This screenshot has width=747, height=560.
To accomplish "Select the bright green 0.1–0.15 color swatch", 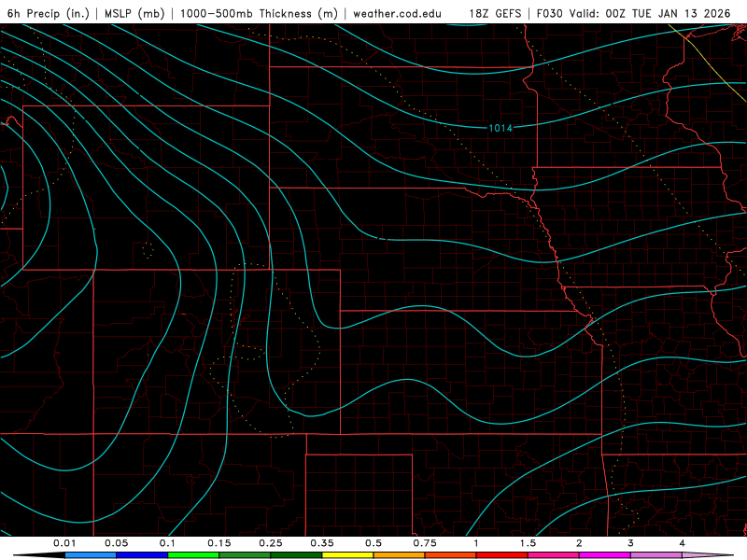I will tap(193, 555).
